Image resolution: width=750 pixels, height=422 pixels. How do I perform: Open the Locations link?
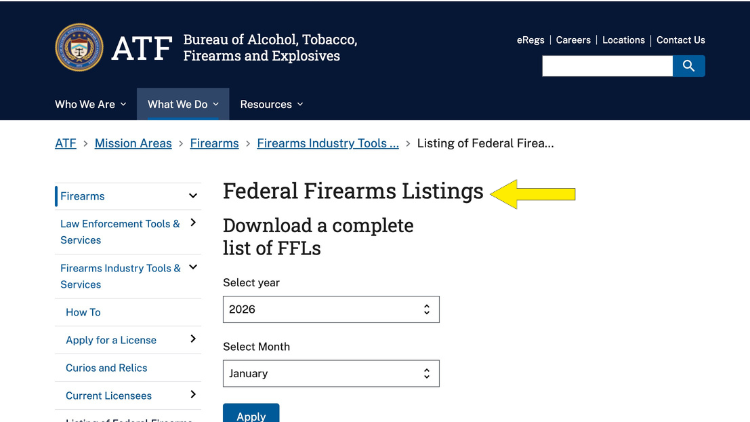623,40
